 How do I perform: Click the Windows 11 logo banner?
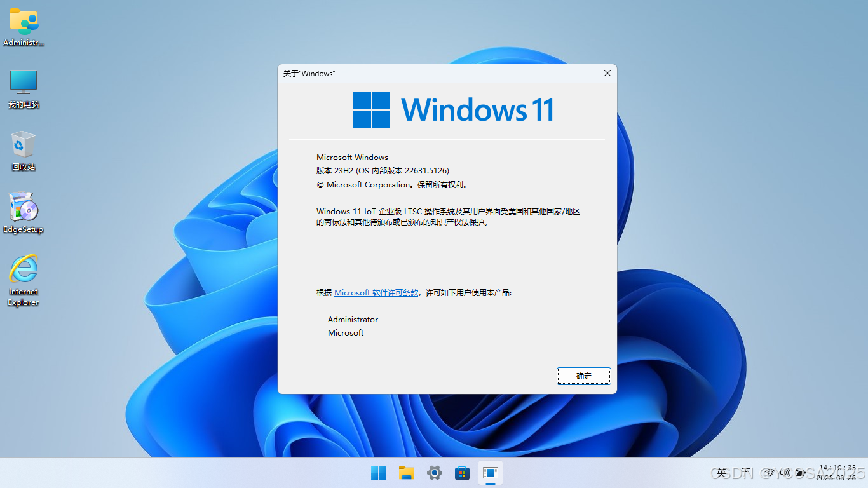[x=454, y=110]
